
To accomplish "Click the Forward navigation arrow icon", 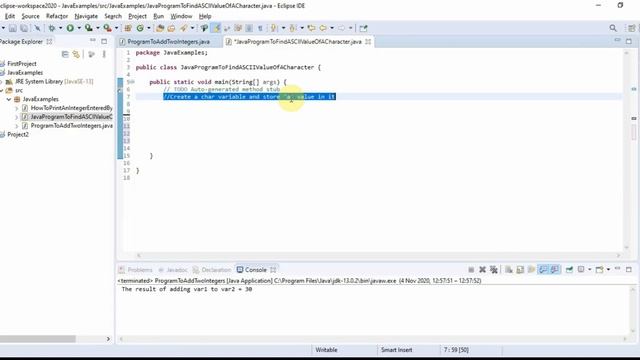I will (x=342, y=28).
